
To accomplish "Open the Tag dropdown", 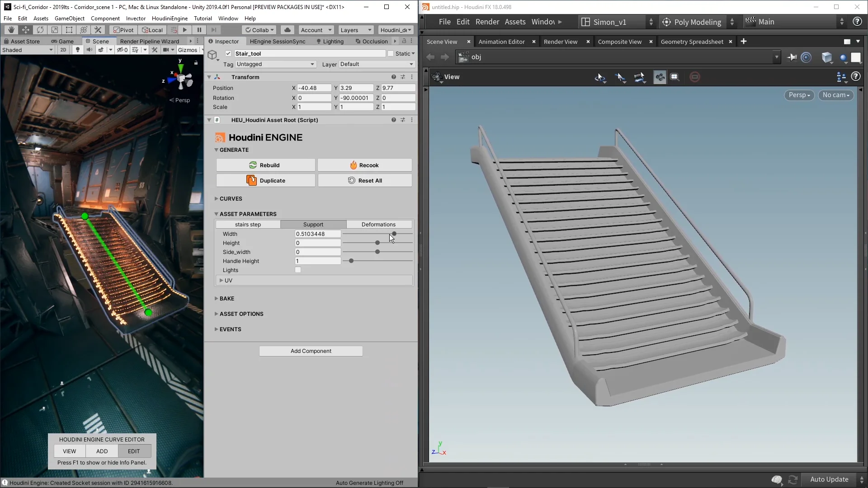I will [x=275, y=64].
